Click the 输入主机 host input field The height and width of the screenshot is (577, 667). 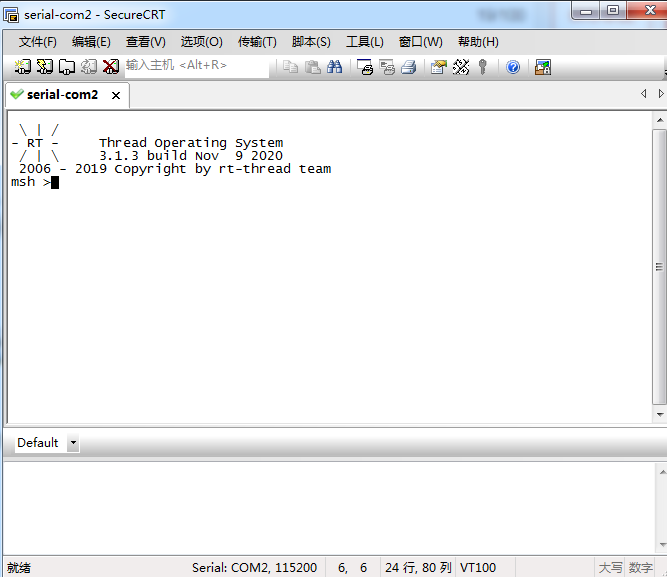(x=197, y=66)
